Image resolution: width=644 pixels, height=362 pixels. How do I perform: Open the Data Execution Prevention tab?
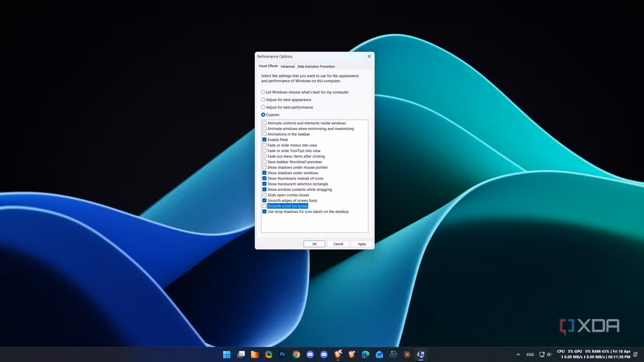coord(316,66)
